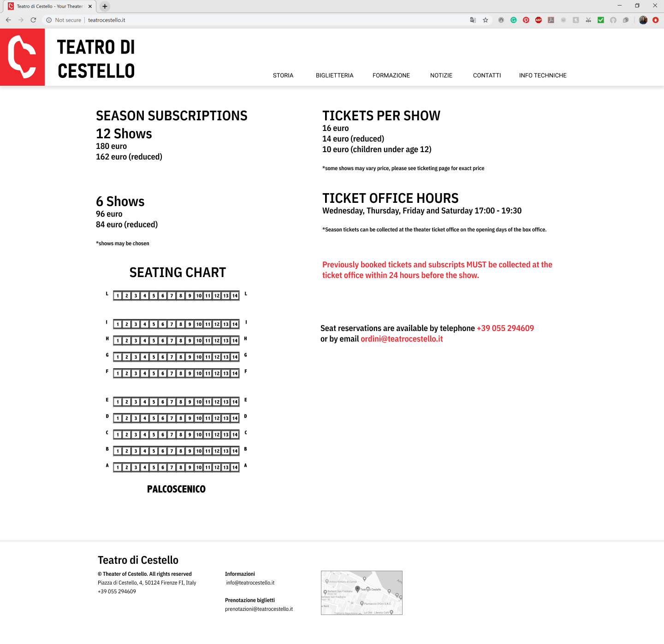
Task: Click the Teatro di Cestello red logo
Action: click(x=22, y=57)
